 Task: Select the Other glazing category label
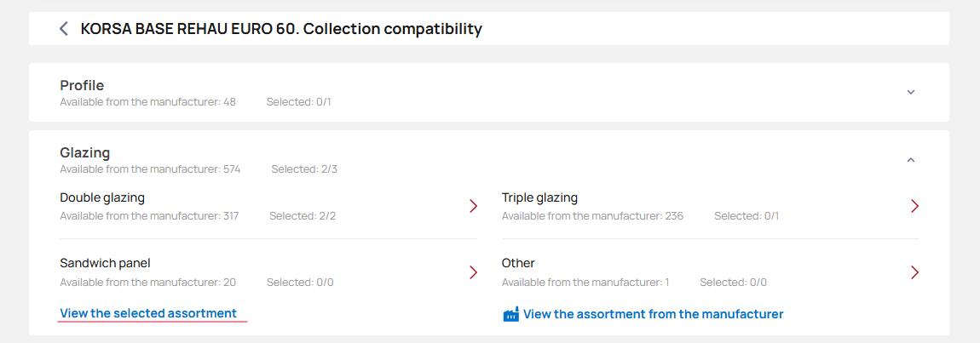pyautogui.click(x=518, y=263)
